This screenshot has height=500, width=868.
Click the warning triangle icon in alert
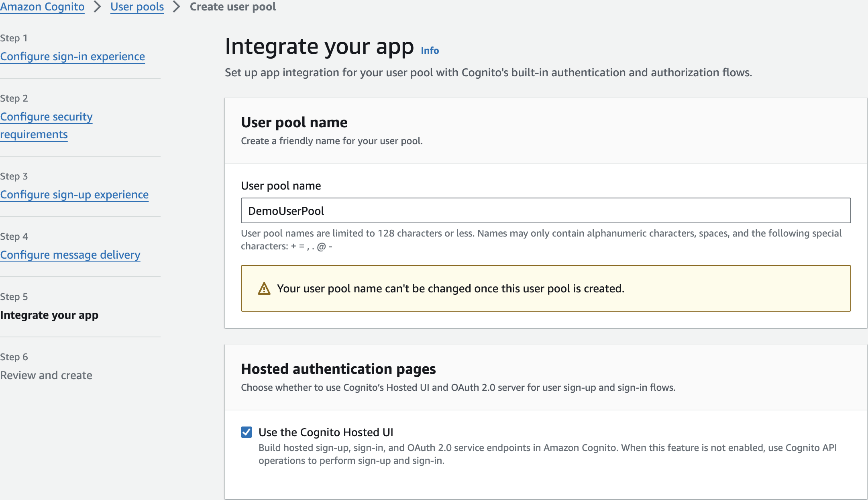[x=264, y=288]
